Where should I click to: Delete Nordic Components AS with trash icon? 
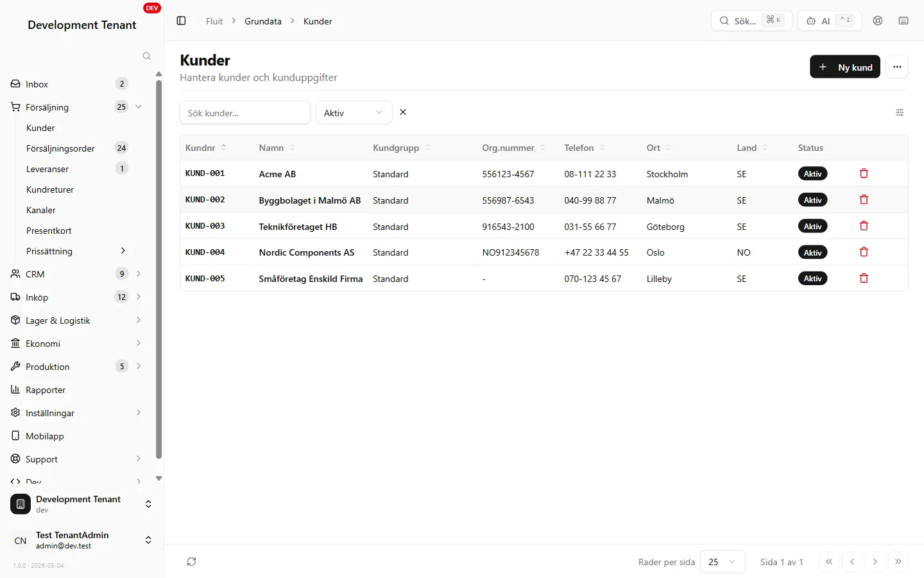click(864, 252)
